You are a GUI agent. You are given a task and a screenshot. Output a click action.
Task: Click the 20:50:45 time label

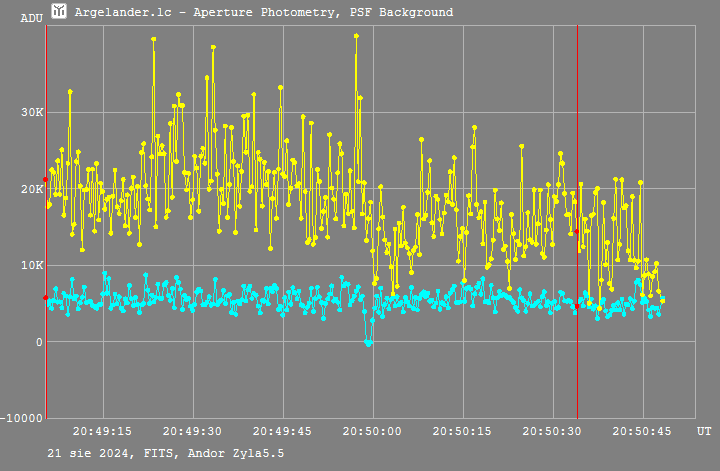[642, 432]
